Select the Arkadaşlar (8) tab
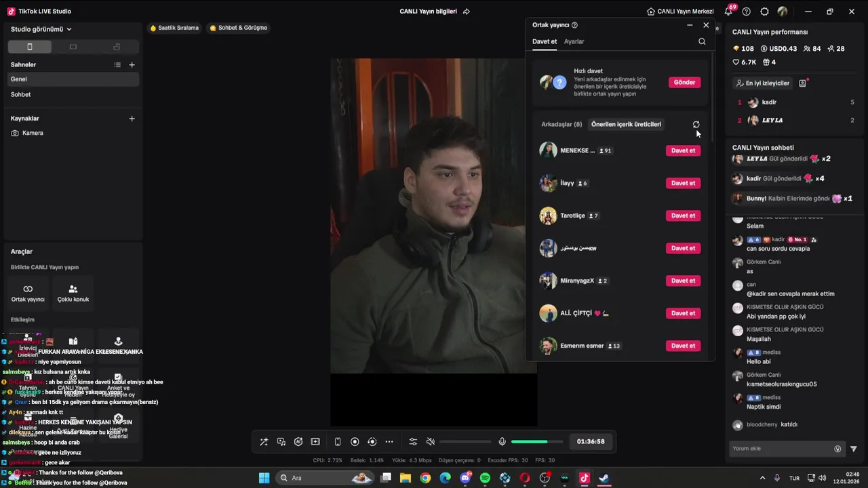 (x=561, y=125)
